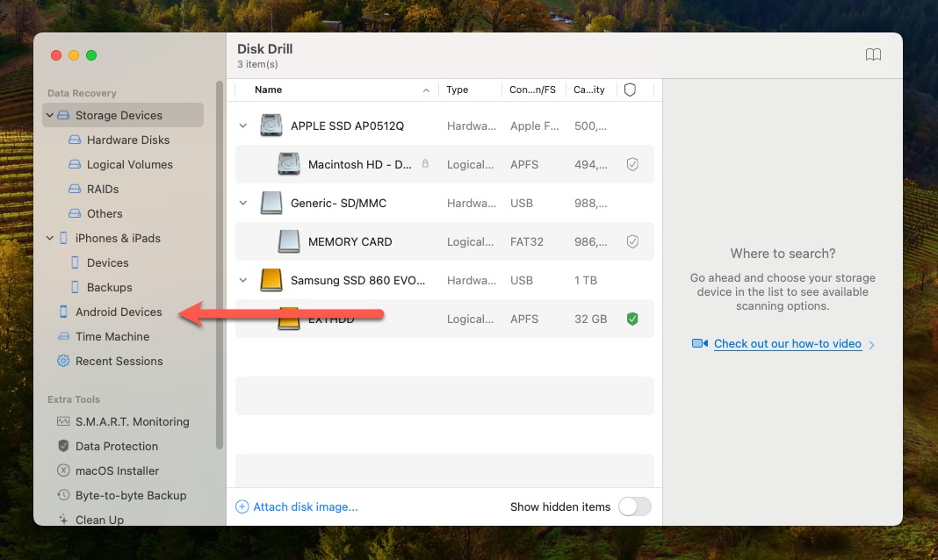938x560 pixels.
Task: Collapse the APPLE SSD AP0512Q disk entry
Action: pos(243,126)
